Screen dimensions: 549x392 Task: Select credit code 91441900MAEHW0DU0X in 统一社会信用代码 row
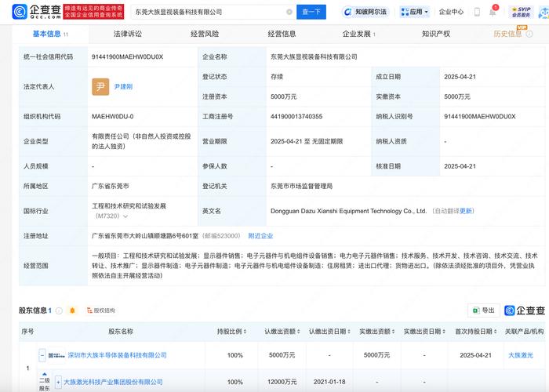[x=127, y=56]
